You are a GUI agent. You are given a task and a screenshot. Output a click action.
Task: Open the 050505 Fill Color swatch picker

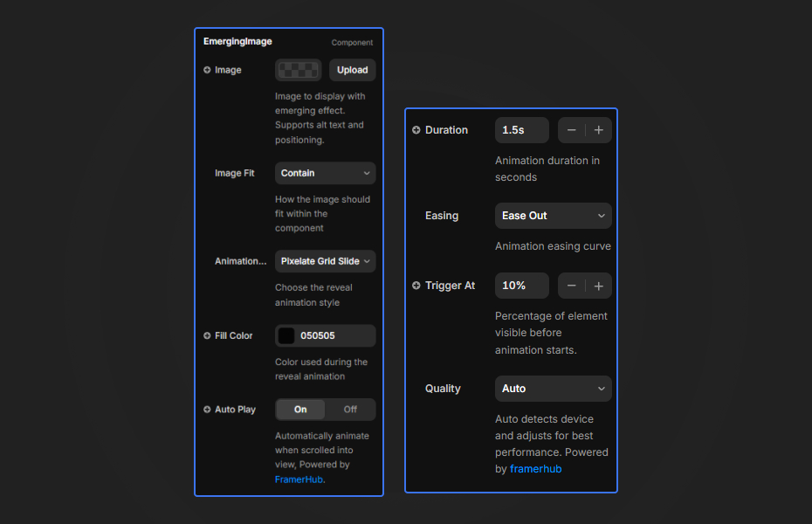click(x=287, y=335)
